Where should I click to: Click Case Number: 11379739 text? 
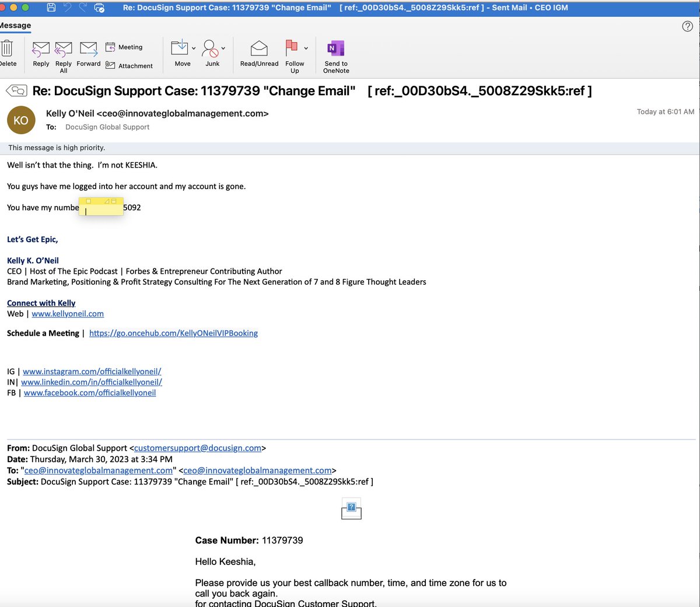[249, 540]
